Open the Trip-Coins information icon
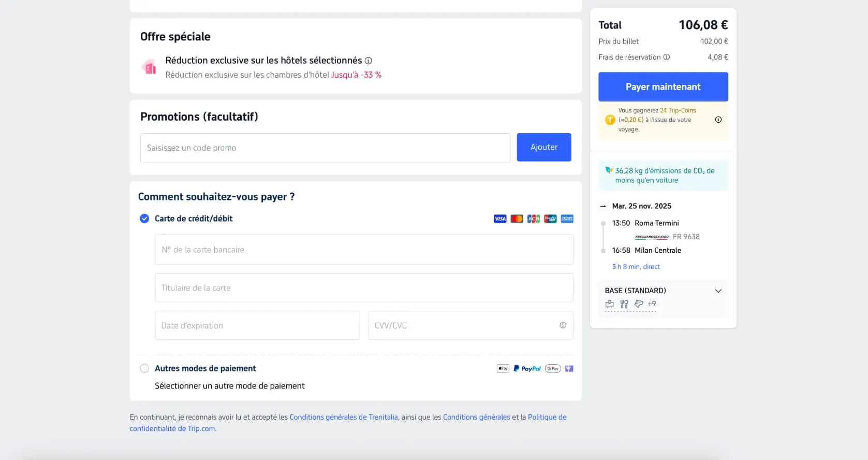 pyautogui.click(x=718, y=120)
